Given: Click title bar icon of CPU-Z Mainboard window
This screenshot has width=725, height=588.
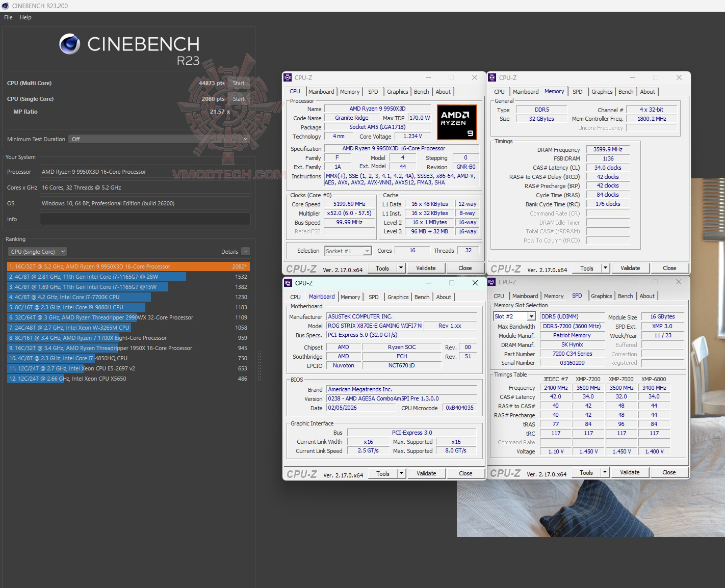Looking at the screenshot, I should [288, 283].
